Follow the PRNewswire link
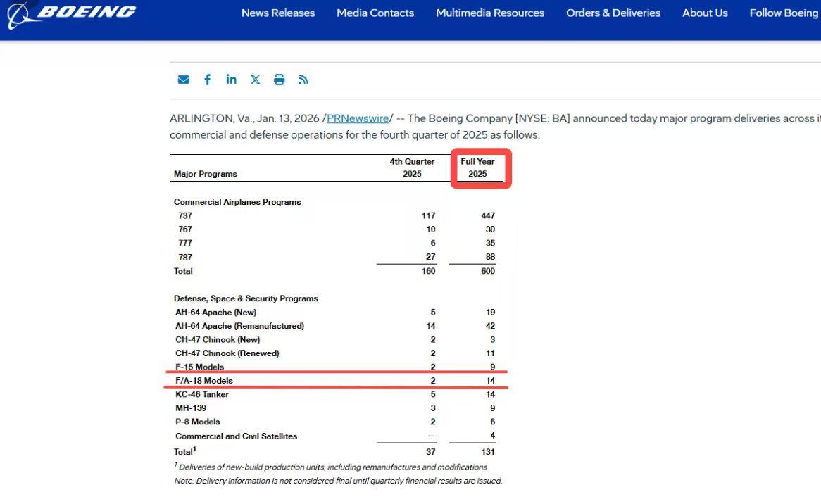821x504 pixels. pyautogui.click(x=358, y=118)
